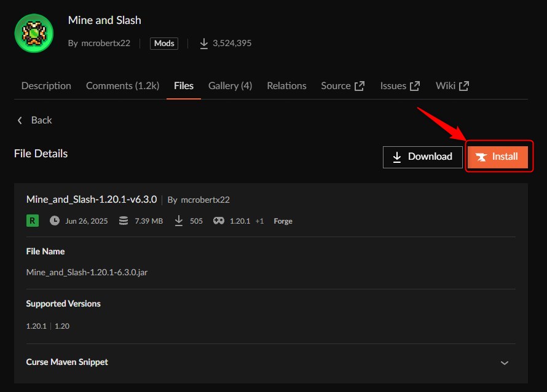Go Back to the files list
This screenshot has height=392, width=547.
coord(34,120)
